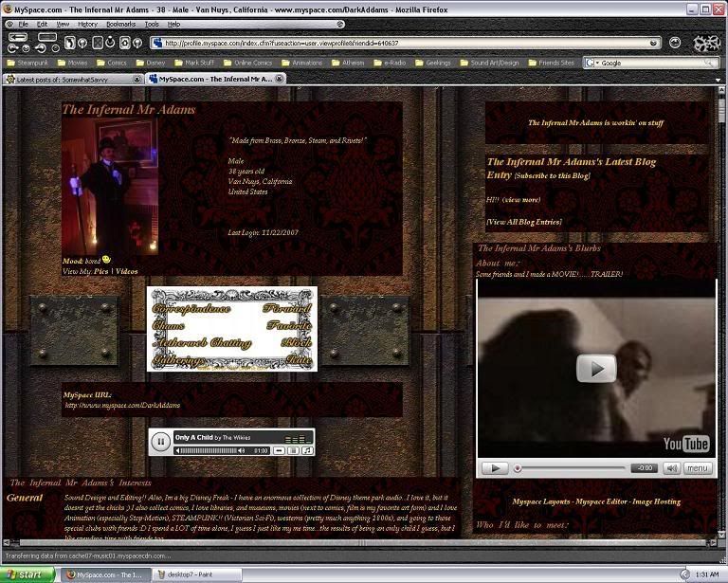Click the large play button on YouTube video
This screenshot has width=728, height=583.
(x=596, y=369)
